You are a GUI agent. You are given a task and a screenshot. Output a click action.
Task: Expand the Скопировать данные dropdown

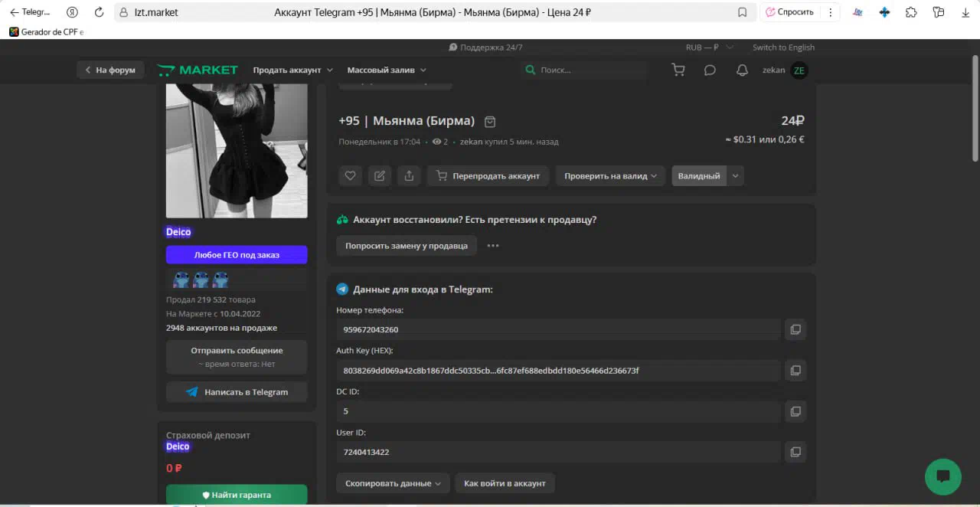click(394, 483)
